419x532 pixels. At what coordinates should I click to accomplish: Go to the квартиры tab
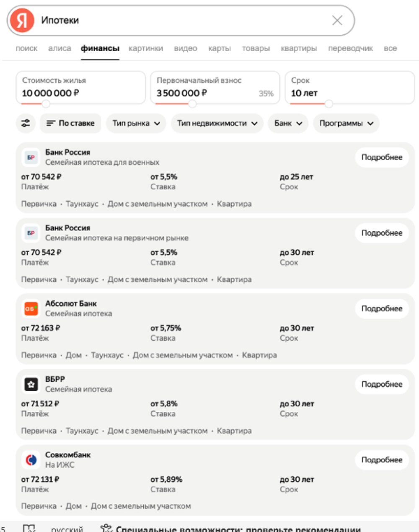tap(299, 49)
